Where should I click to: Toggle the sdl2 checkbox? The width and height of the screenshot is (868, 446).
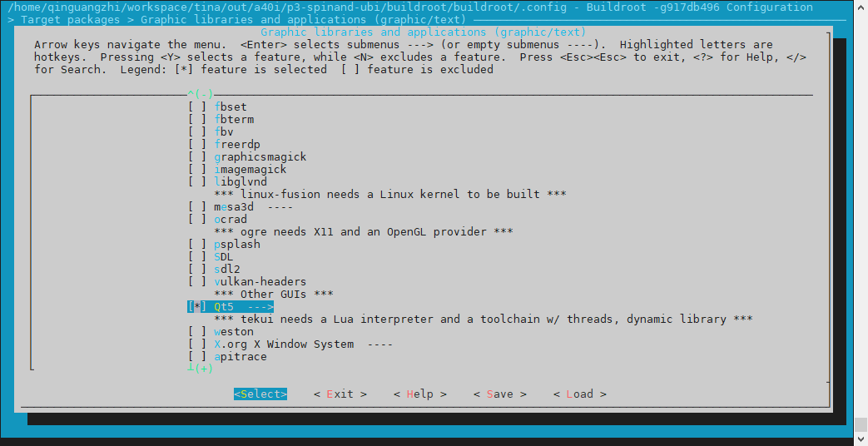[x=197, y=270]
